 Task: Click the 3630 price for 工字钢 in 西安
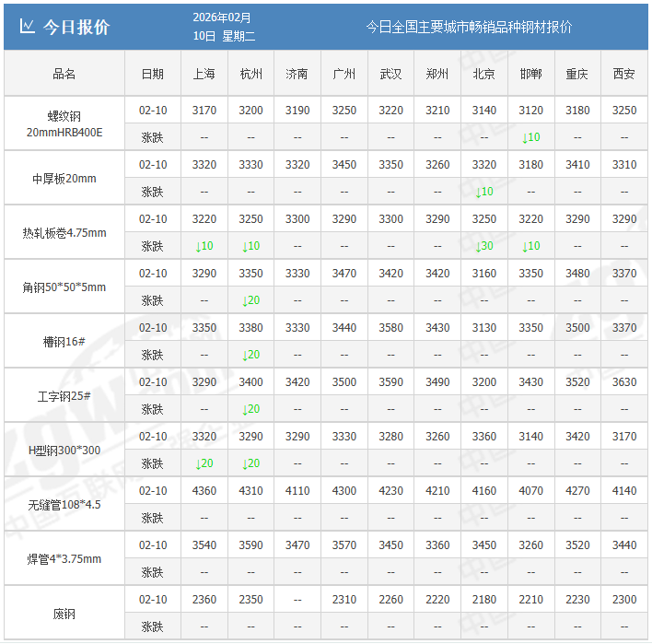tap(623, 382)
